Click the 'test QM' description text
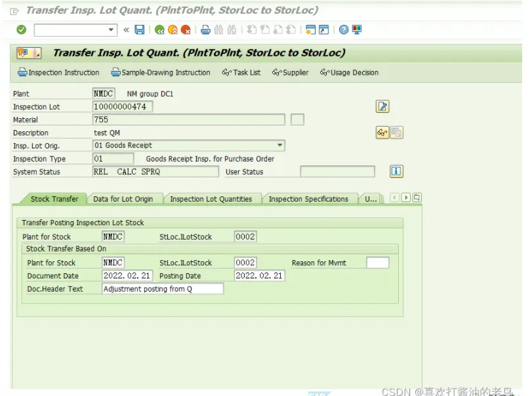The image size is (532, 396). [107, 133]
